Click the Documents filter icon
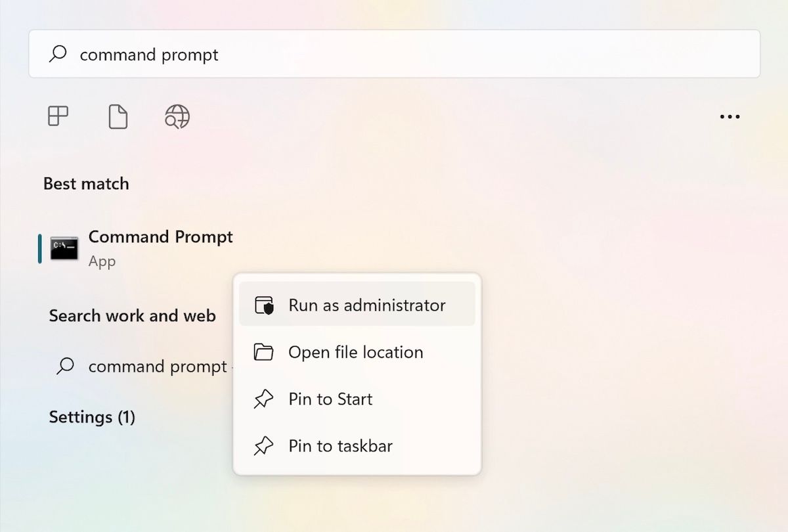This screenshot has height=532, width=788. tap(117, 116)
